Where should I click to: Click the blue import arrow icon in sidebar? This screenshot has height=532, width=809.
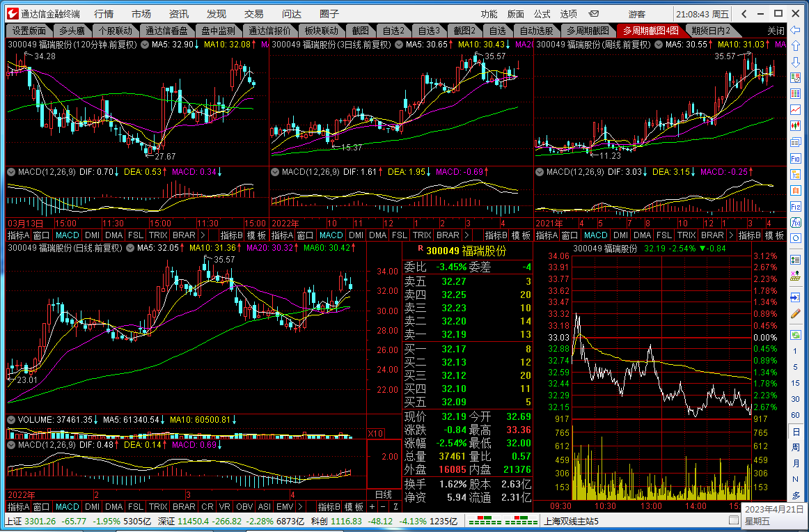pyautogui.click(x=796, y=298)
